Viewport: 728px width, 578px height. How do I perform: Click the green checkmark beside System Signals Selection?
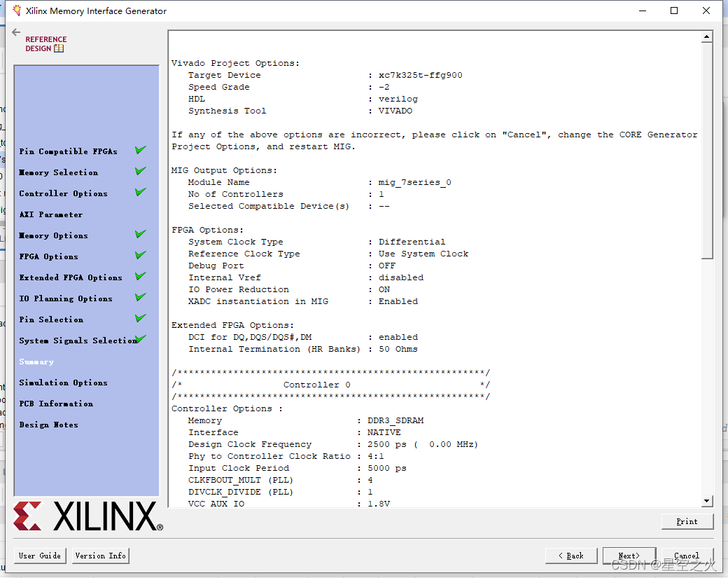(141, 338)
